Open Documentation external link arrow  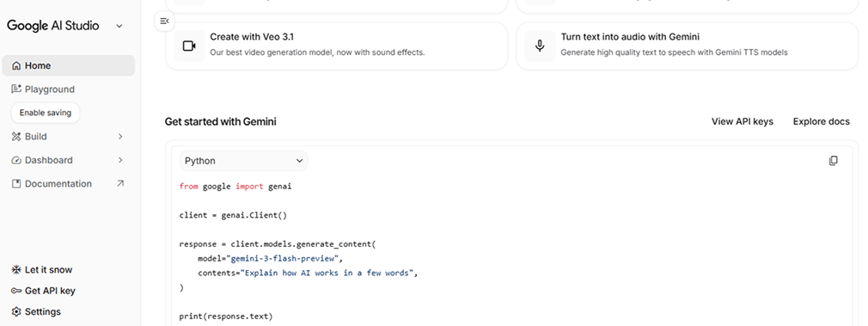coord(120,183)
